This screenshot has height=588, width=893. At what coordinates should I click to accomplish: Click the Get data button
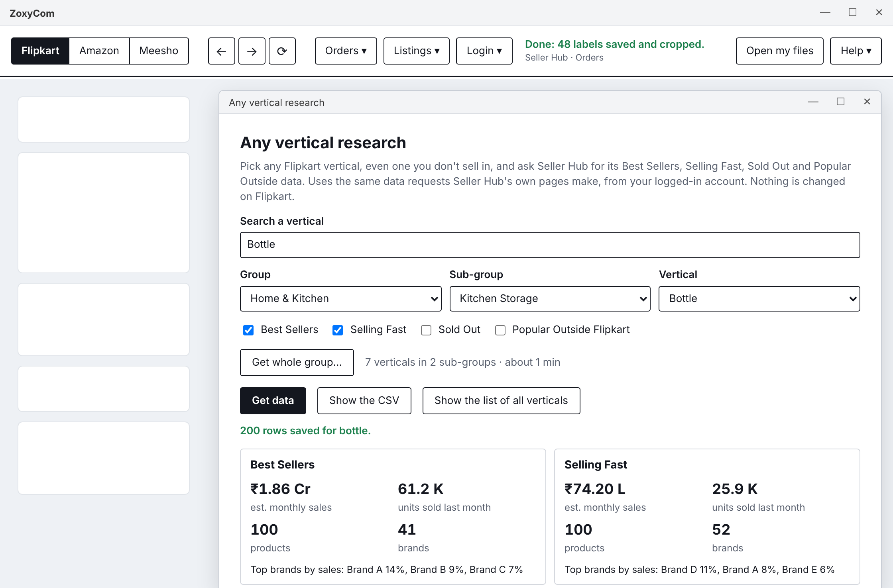273,401
